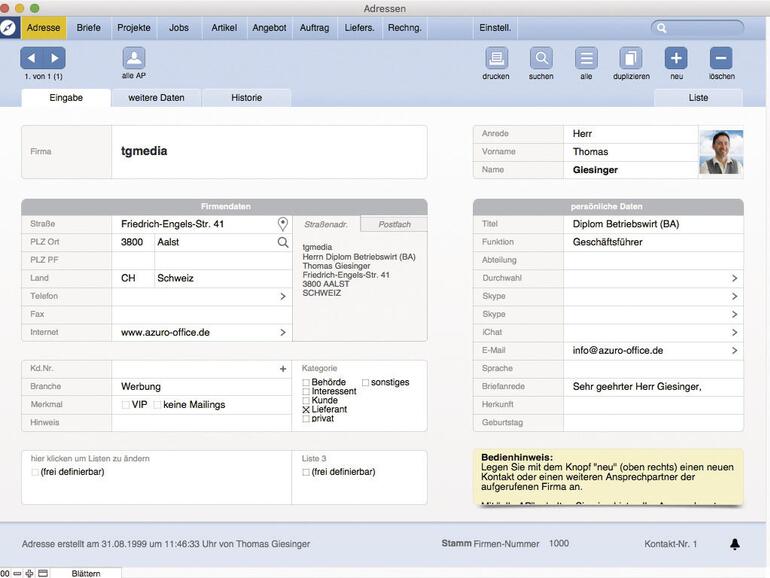Click Briefanrede field
The image size is (770, 578).
click(x=653, y=386)
